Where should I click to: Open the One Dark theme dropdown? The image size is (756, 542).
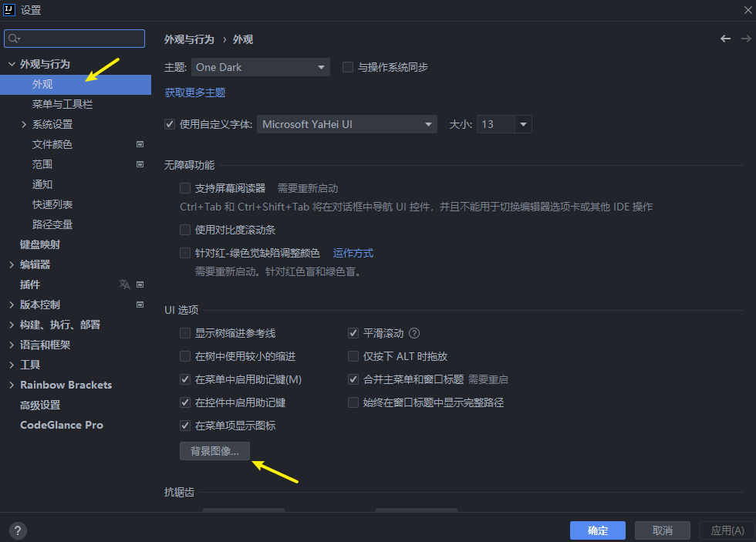[x=261, y=67]
